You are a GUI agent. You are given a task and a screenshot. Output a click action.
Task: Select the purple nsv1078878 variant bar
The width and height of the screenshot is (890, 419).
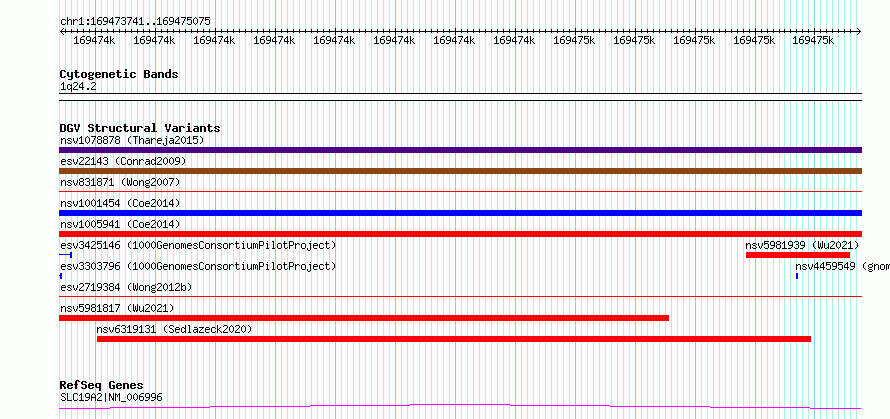tap(460, 150)
